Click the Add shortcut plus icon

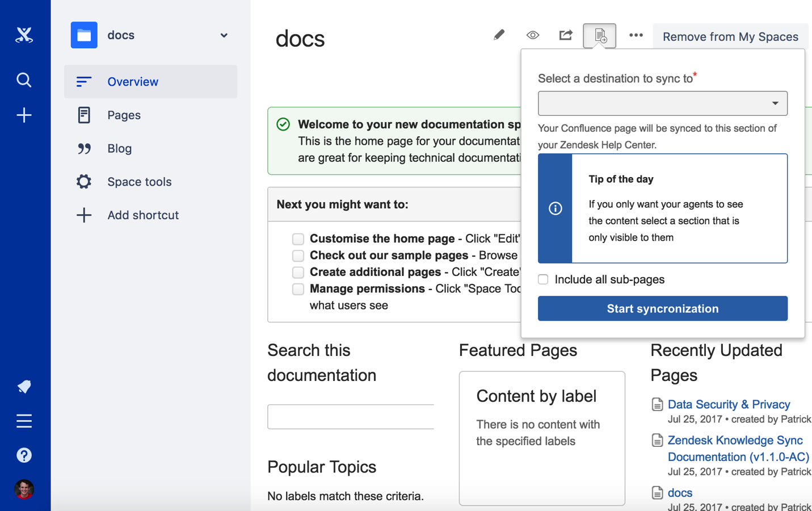click(84, 215)
